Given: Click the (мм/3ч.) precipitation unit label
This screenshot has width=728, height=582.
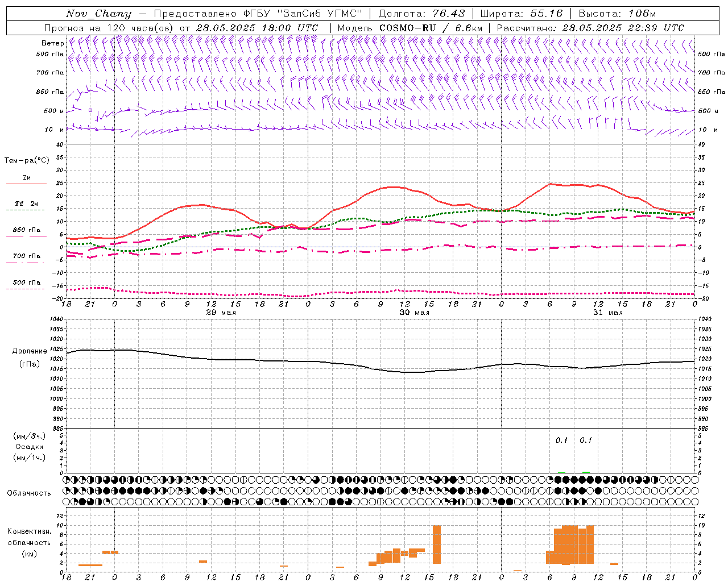Looking at the screenshot, I should coord(29,436).
